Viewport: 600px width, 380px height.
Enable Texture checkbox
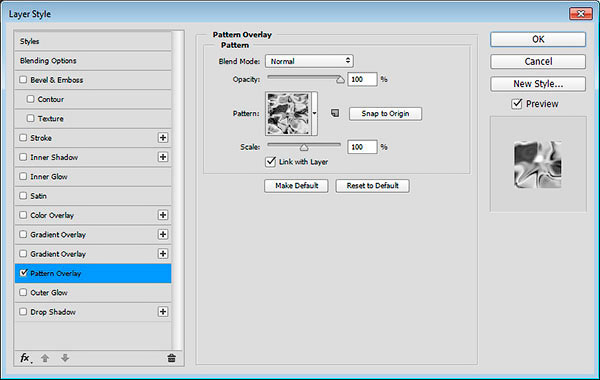click(x=31, y=118)
